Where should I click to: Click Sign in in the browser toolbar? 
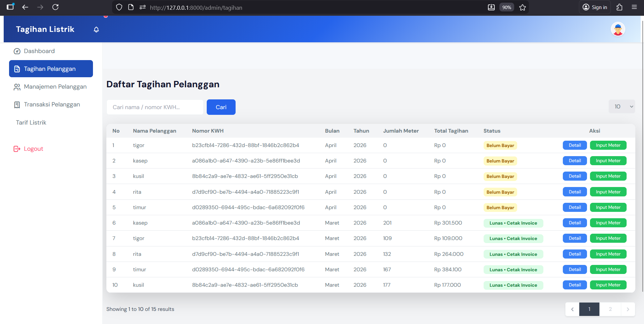tap(595, 7)
